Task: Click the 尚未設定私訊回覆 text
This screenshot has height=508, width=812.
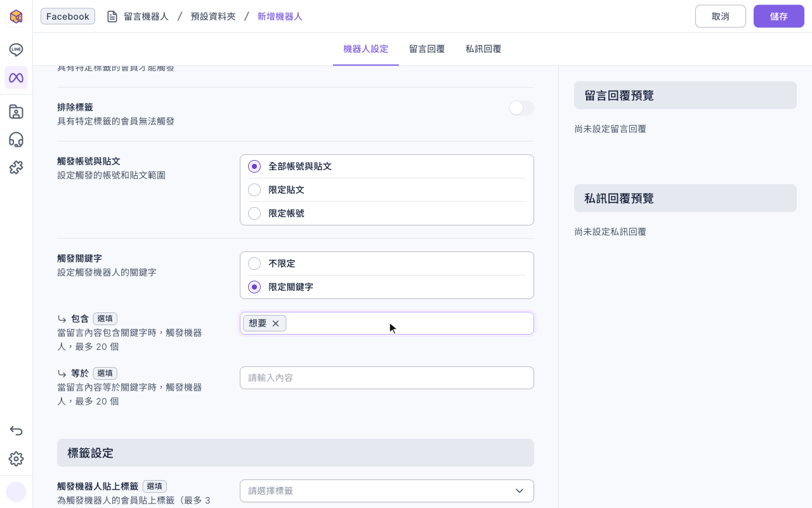Action: 610,232
